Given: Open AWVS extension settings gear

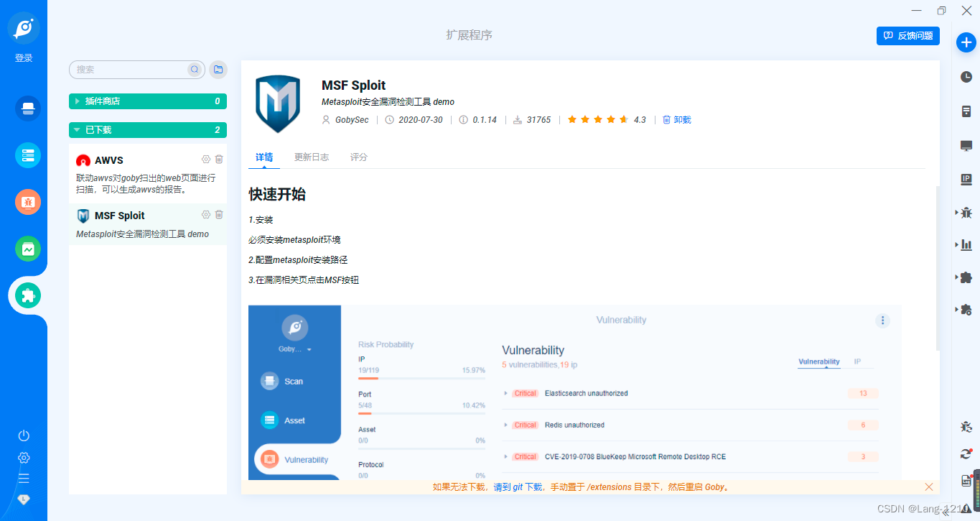Looking at the screenshot, I should (x=206, y=159).
